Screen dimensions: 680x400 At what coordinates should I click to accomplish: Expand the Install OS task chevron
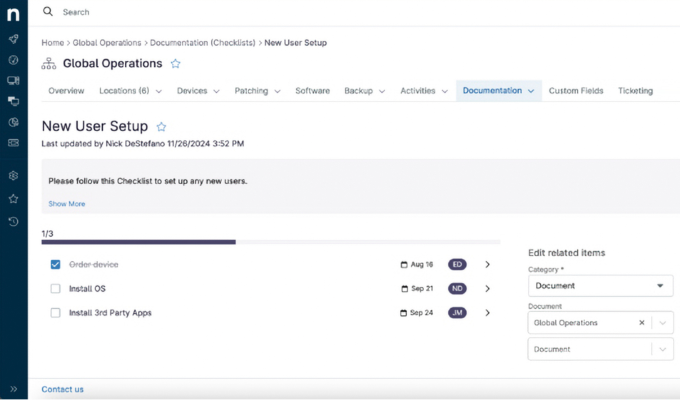pyautogui.click(x=487, y=289)
